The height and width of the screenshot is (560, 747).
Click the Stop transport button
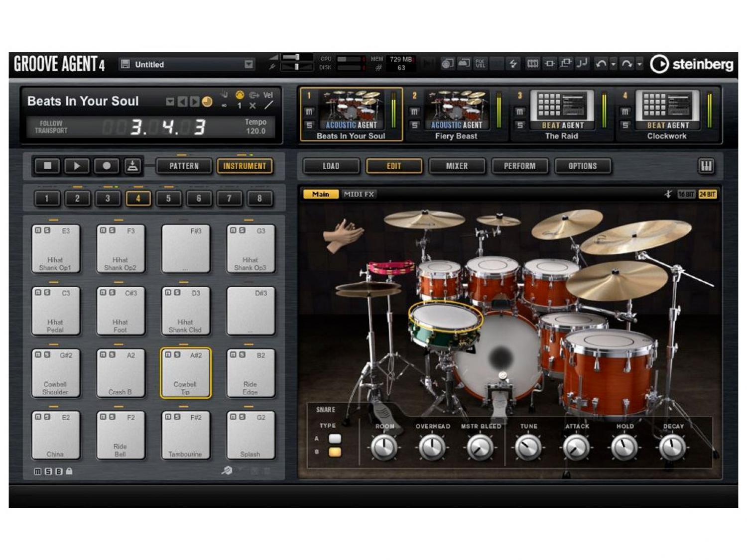pyautogui.click(x=48, y=166)
